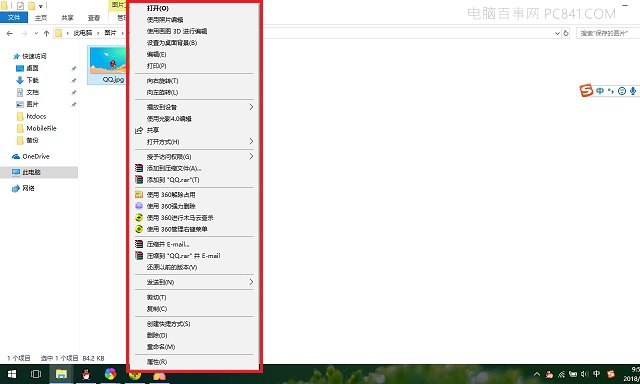
Task: Select 网络 in the navigation pane
Action: click(x=28, y=188)
